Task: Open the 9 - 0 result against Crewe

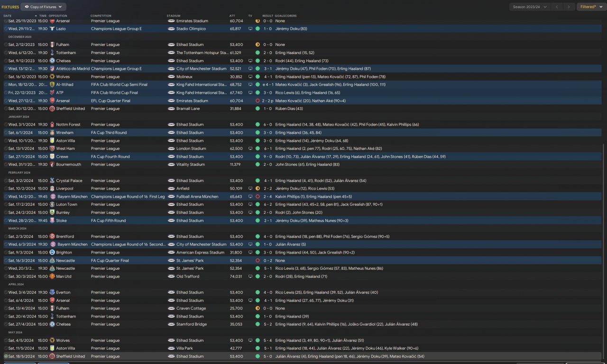Action: coord(267,156)
